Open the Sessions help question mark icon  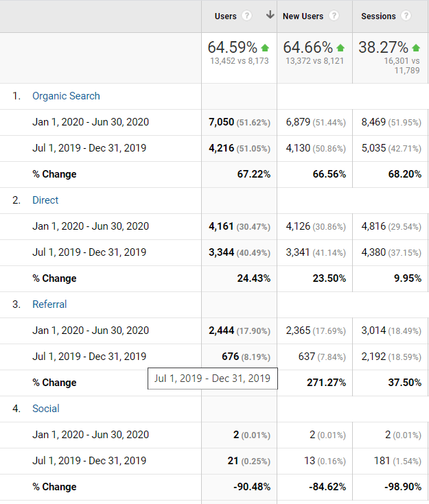(x=406, y=16)
